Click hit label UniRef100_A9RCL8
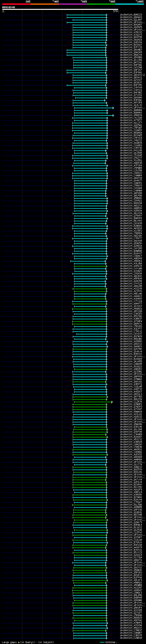Image resolution: width=146 pixels, height=644 pixels. tap(131, 492)
